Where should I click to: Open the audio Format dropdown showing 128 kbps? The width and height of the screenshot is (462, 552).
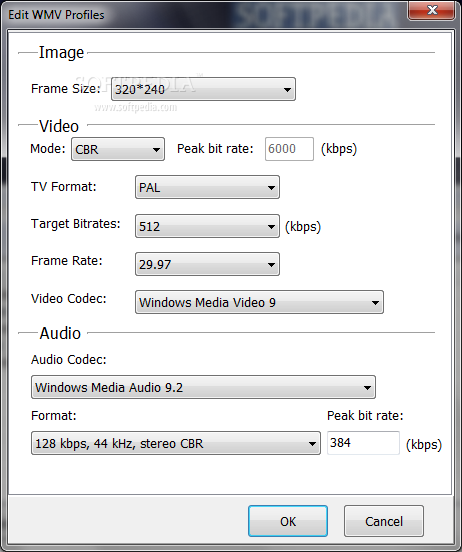(x=176, y=443)
